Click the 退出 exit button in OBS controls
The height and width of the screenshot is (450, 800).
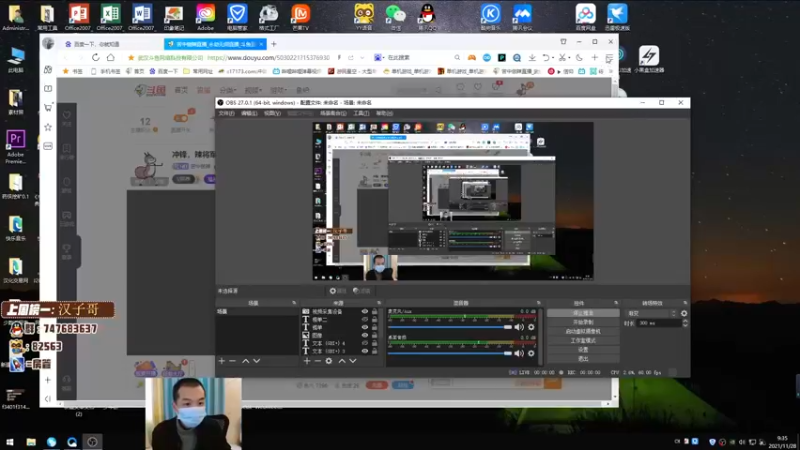tap(583, 359)
